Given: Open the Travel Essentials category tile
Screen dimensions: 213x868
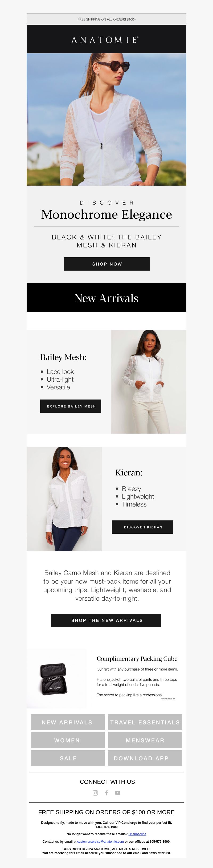Looking at the screenshot, I should click(x=145, y=722).
